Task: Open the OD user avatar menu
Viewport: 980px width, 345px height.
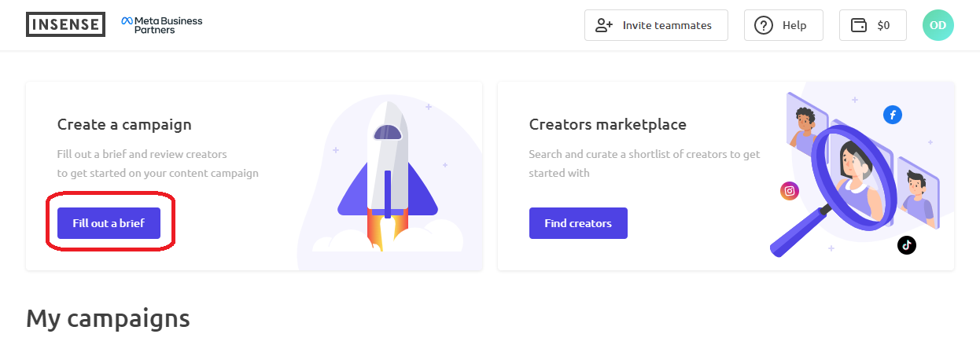Action: (938, 25)
